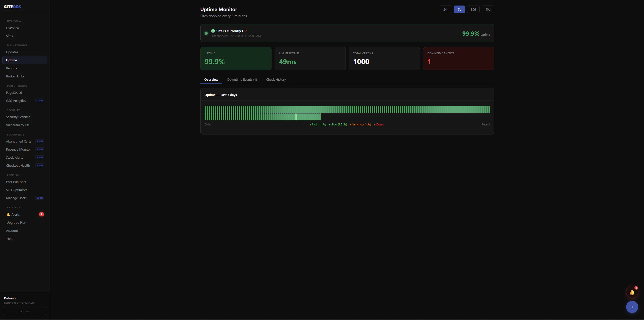The height and width of the screenshot is (320, 644).
Task: Click the SITEOPS logo
Action: click(x=12, y=7)
